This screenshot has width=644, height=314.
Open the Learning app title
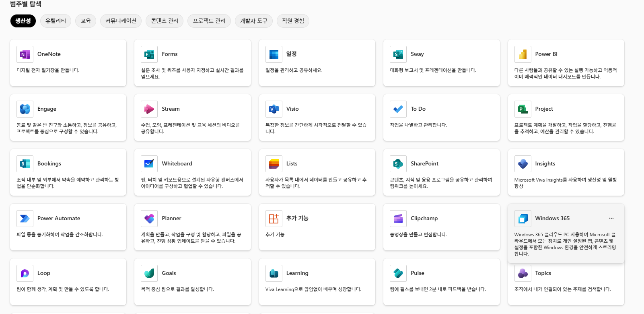click(x=297, y=273)
